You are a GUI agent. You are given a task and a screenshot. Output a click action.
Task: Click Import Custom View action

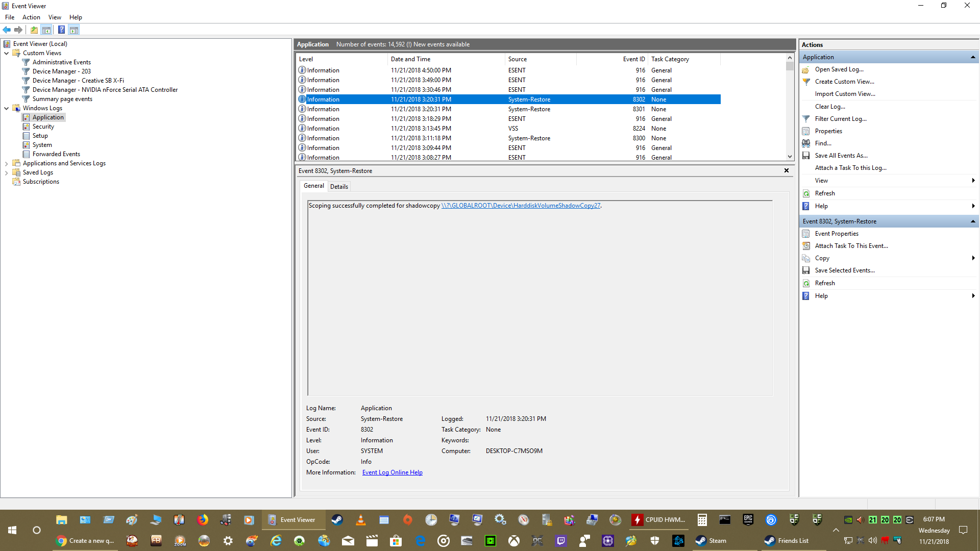[x=845, y=94]
